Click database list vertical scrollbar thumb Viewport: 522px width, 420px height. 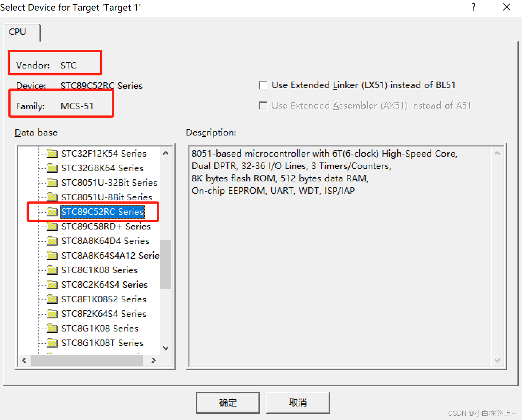click(x=166, y=264)
